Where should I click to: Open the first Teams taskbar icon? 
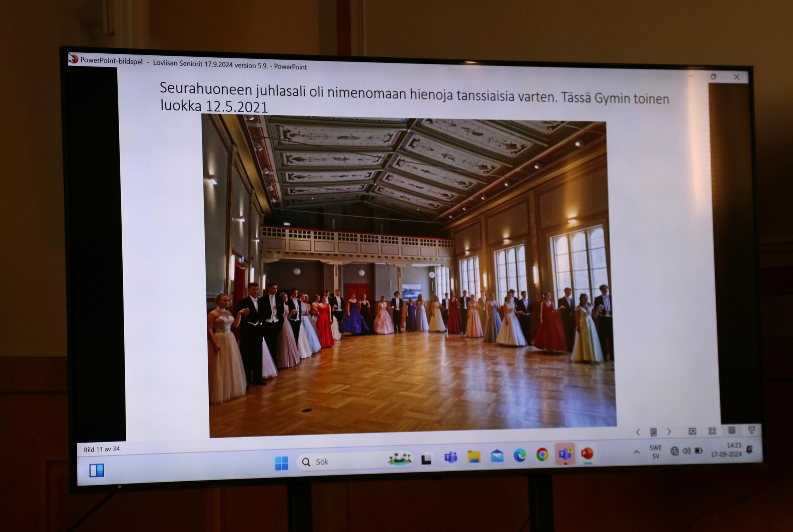point(450,457)
